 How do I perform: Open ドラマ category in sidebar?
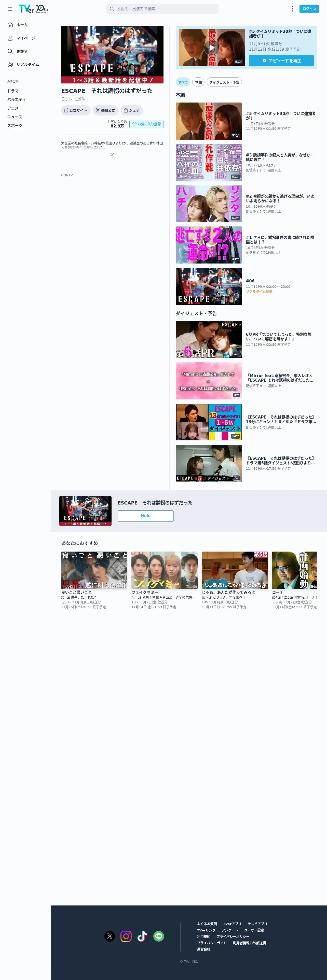[13, 91]
